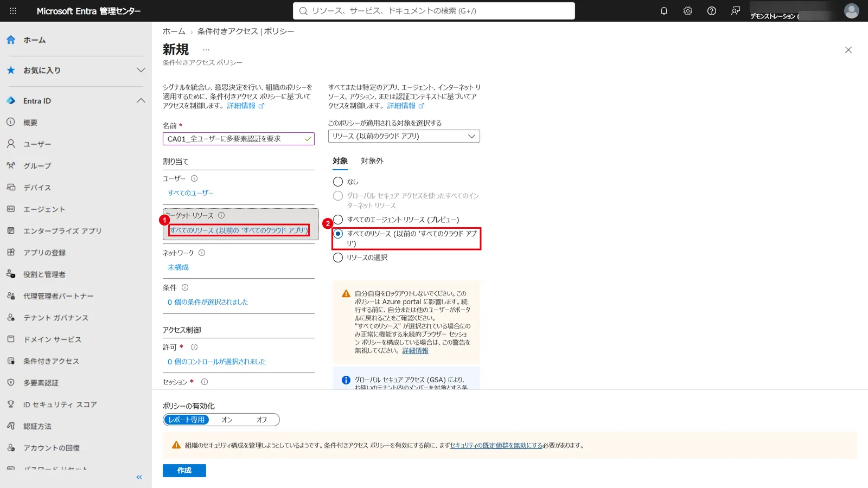Click the ユーザー person icon in sidebar
The width and height of the screenshot is (868, 488).
coord(11,144)
